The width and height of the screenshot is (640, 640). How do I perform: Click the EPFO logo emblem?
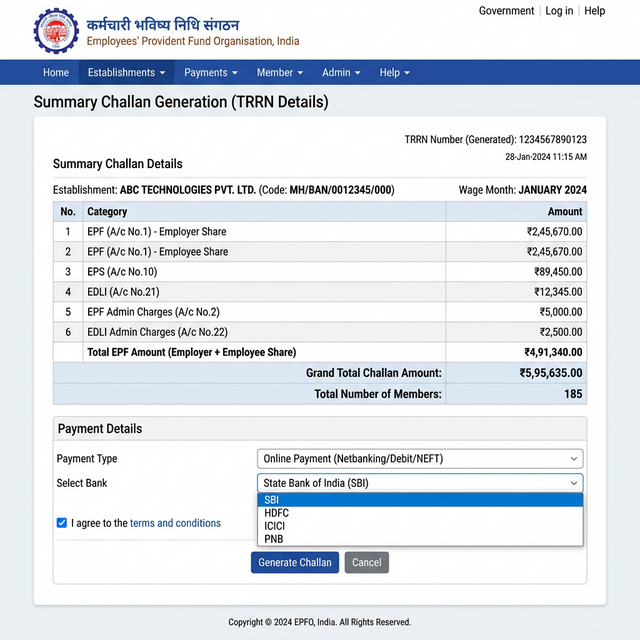coord(56,31)
